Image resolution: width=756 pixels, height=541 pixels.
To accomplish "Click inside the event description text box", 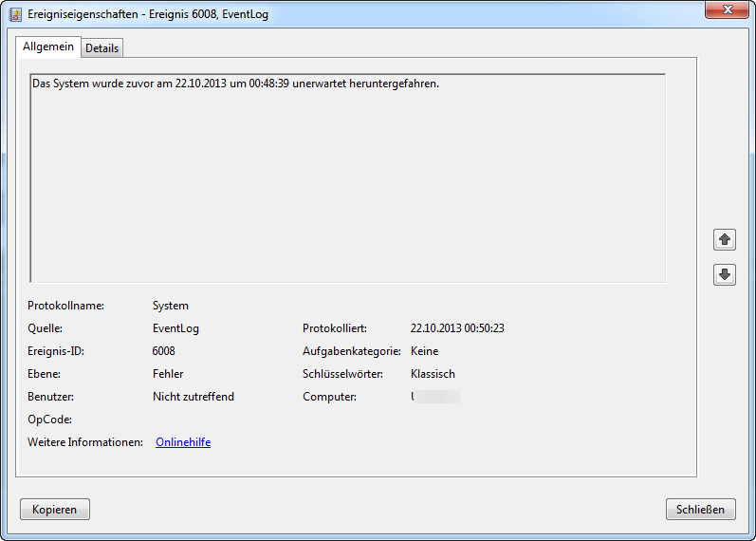I will [347, 190].
